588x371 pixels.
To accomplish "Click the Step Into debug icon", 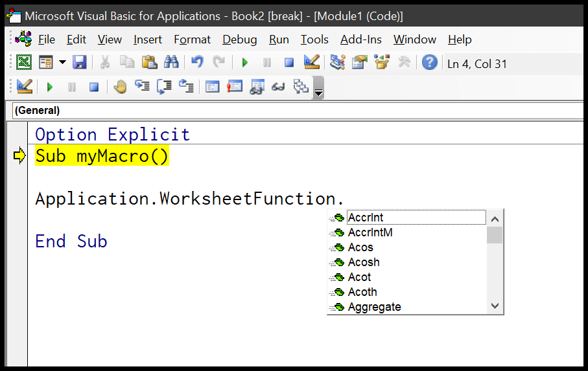I will (142, 87).
